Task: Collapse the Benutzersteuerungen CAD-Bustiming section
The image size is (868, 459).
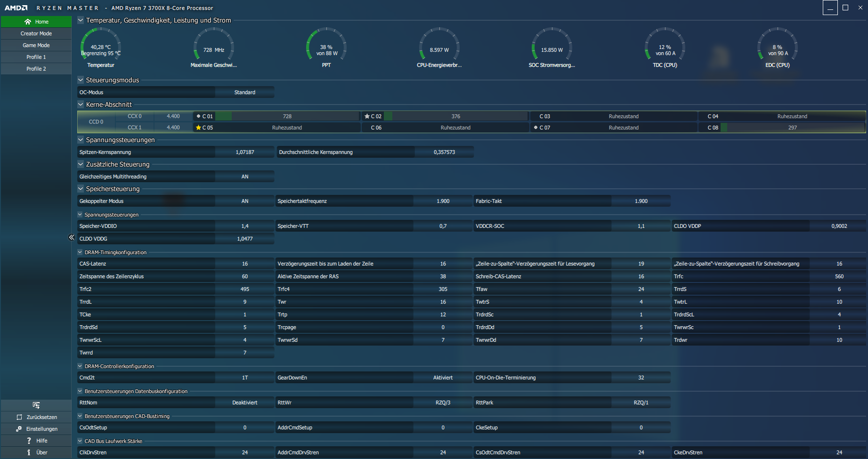Action: click(x=80, y=416)
